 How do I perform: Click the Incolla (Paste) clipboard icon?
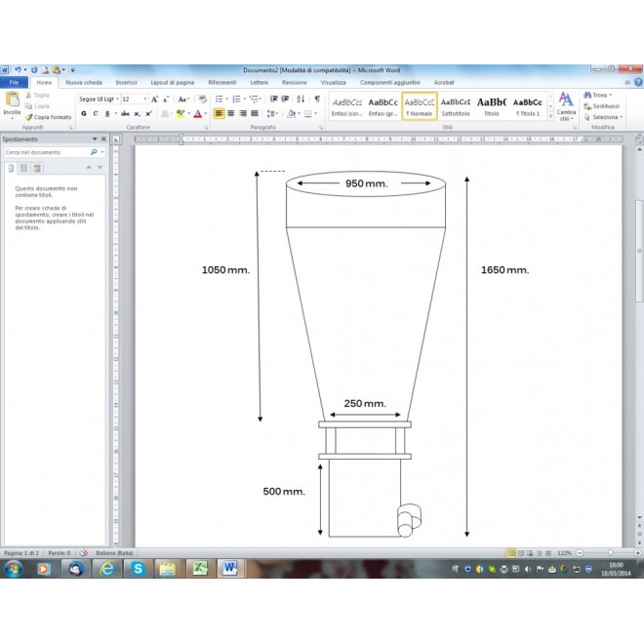point(12,99)
